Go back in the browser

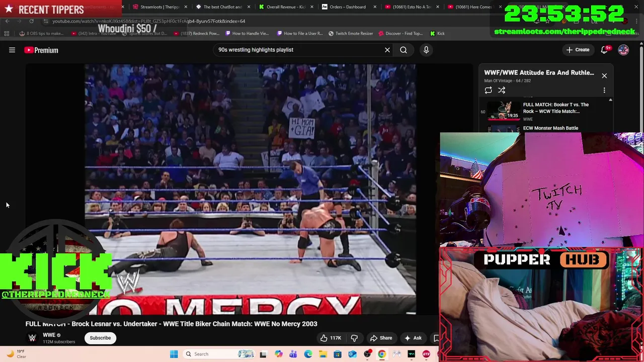click(7, 21)
